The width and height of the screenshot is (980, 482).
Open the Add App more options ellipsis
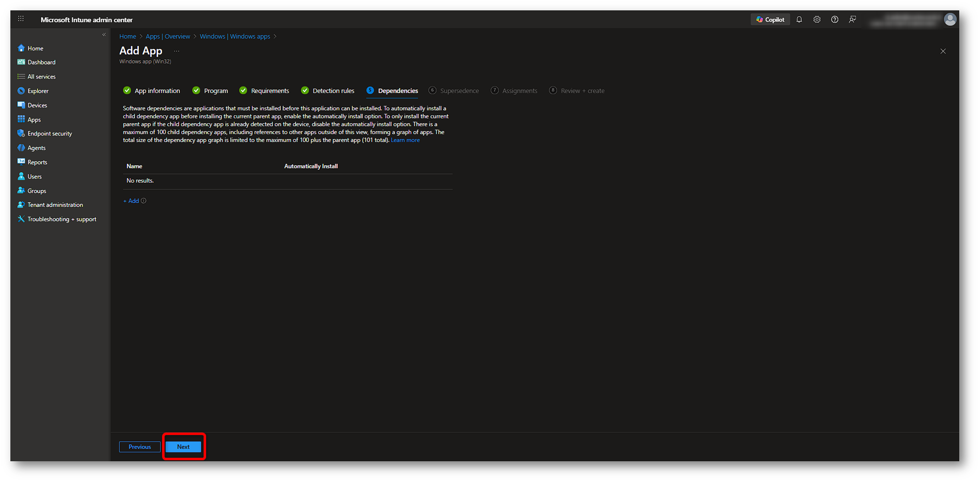(x=176, y=51)
